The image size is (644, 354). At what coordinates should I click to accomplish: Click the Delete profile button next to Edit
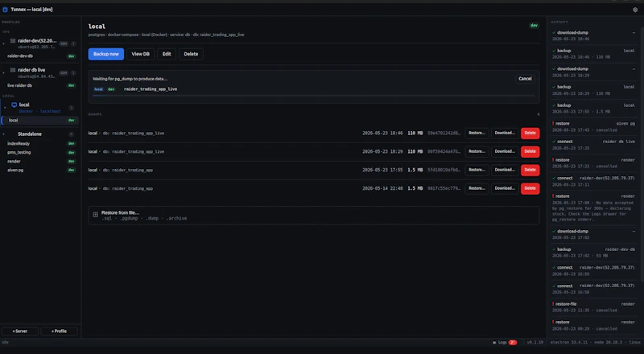click(191, 54)
